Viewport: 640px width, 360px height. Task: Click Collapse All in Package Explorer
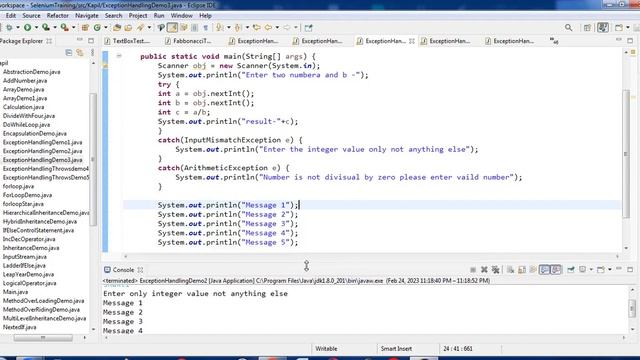point(69,53)
